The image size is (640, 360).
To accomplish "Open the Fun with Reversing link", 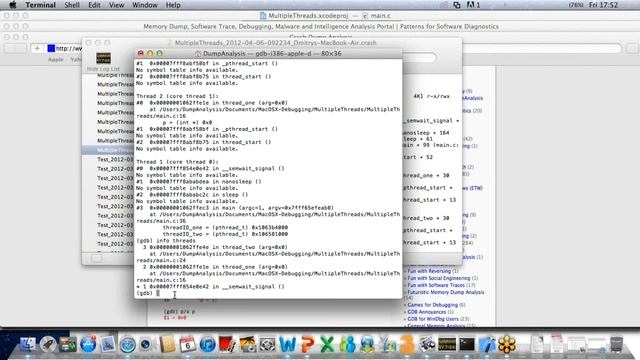I will 429,271.
